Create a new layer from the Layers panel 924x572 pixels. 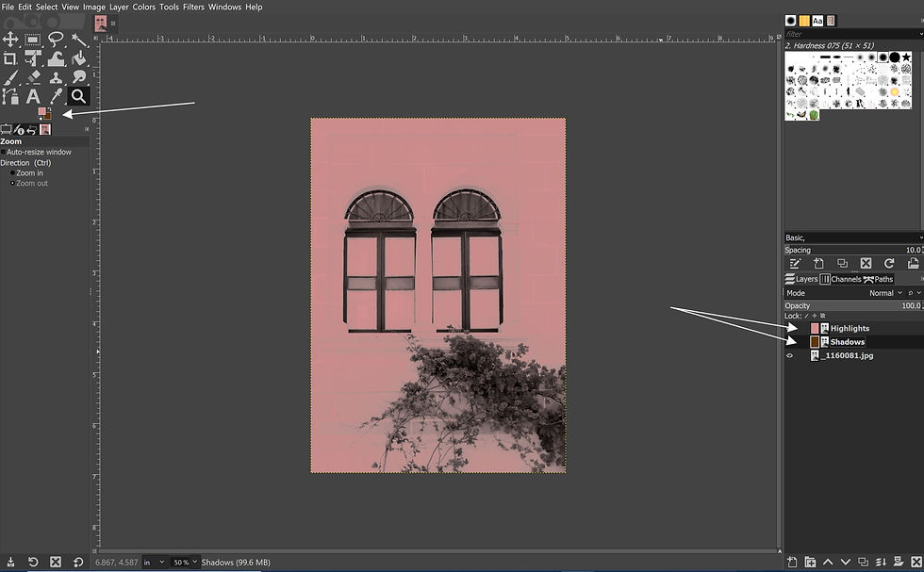pyautogui.click(x=793, y=562)
